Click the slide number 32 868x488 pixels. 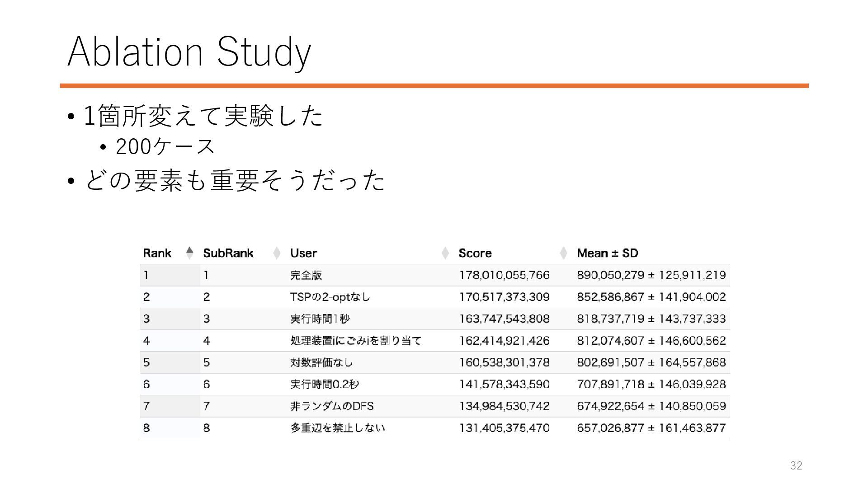[x=796, y=466]
